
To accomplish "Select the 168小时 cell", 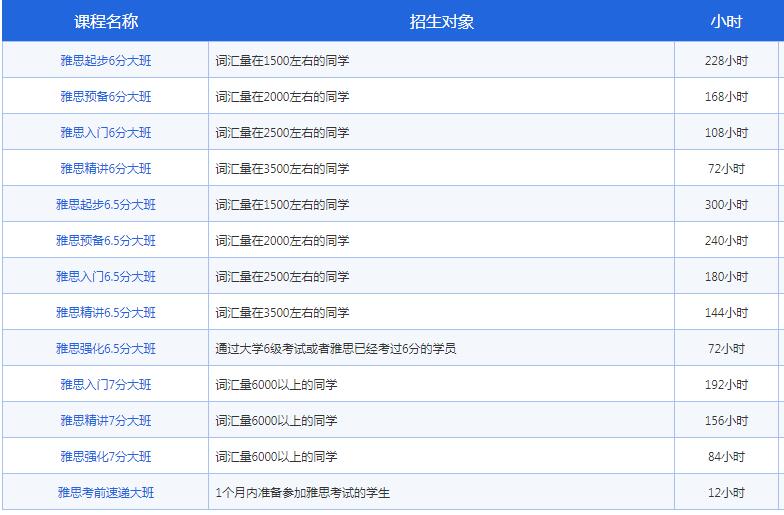I will (x=726, y=96).
